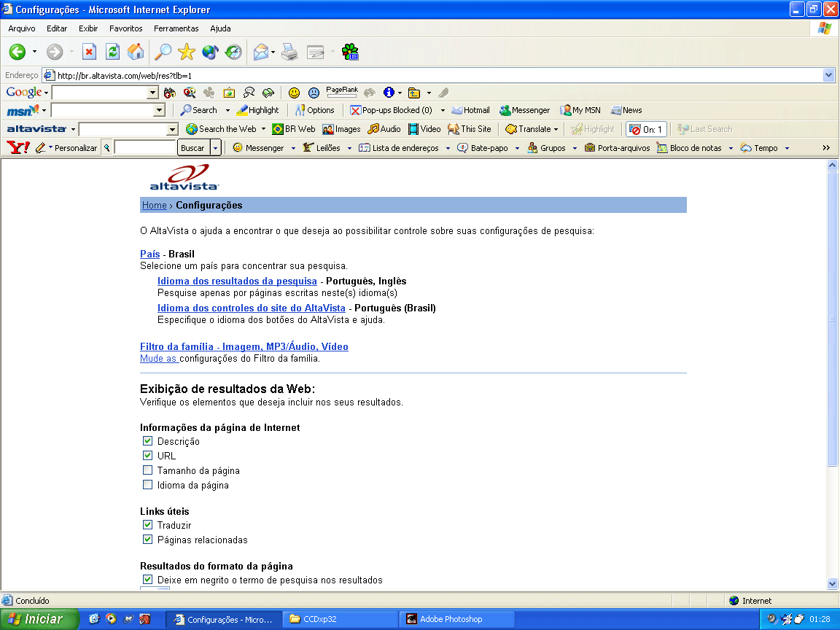Enable Tamanho da página checkbox
Viewport: 840px width, 630px height.
pos(148,470)
